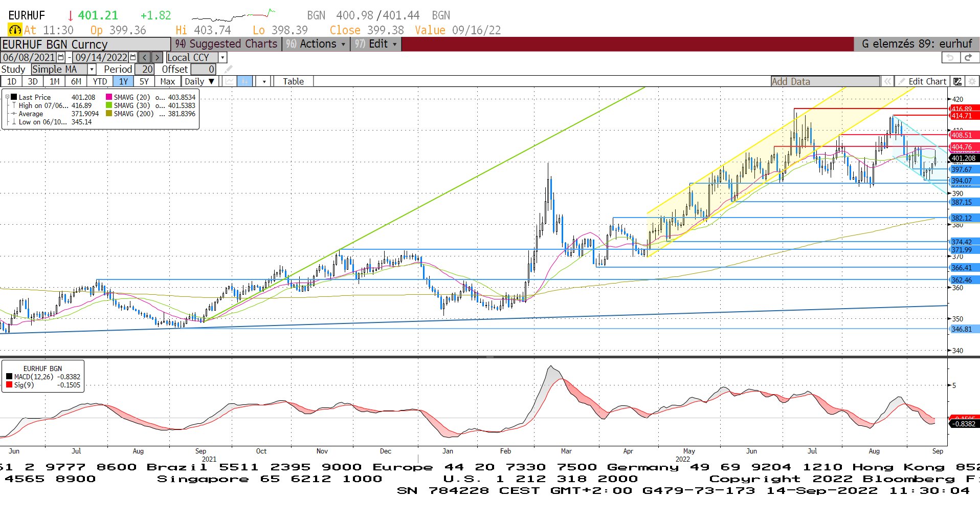Click the 366.41 blue level label
980x519 pixels.
point(964,268)
